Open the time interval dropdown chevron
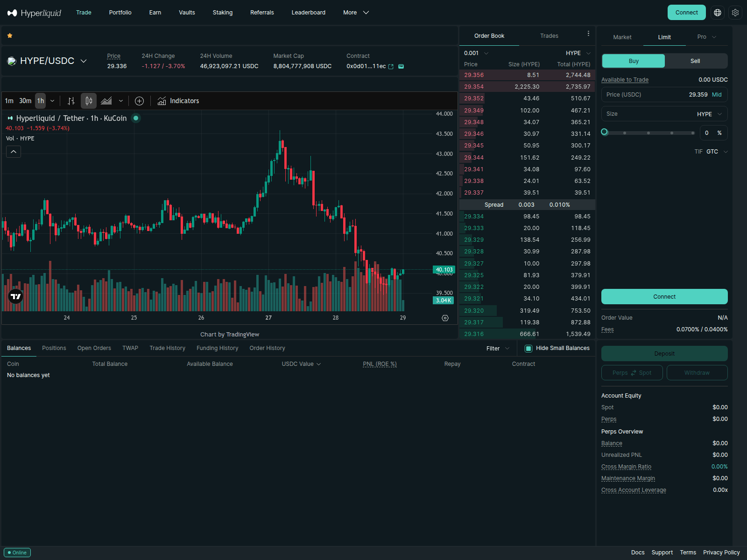 (52, 101)
